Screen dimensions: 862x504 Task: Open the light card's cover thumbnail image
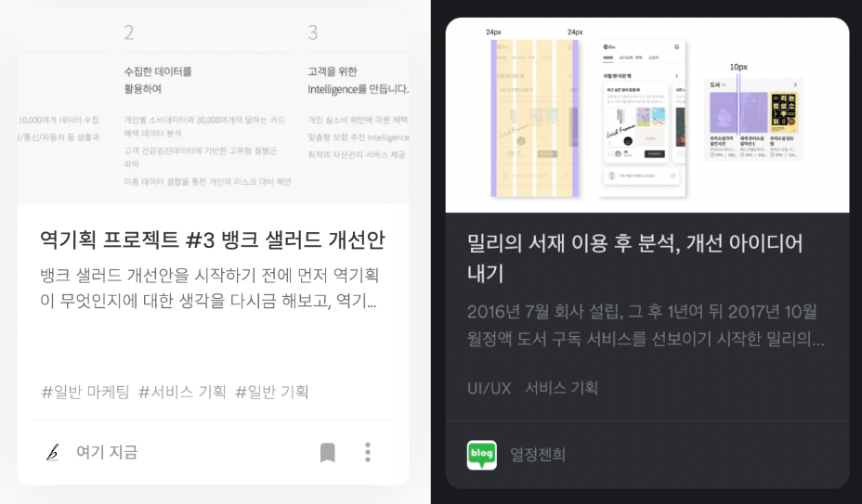pyautogui.click(x=214, y=107)
